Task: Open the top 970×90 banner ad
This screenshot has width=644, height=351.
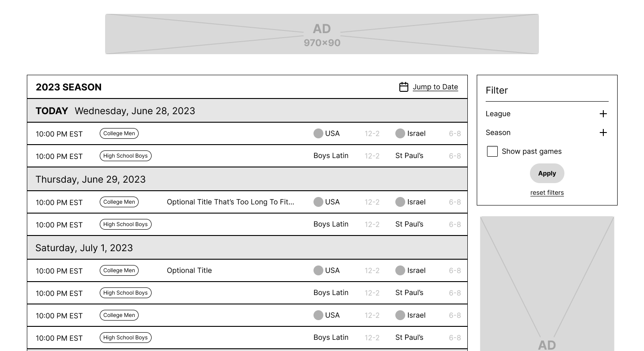Action: click(322, 34)
